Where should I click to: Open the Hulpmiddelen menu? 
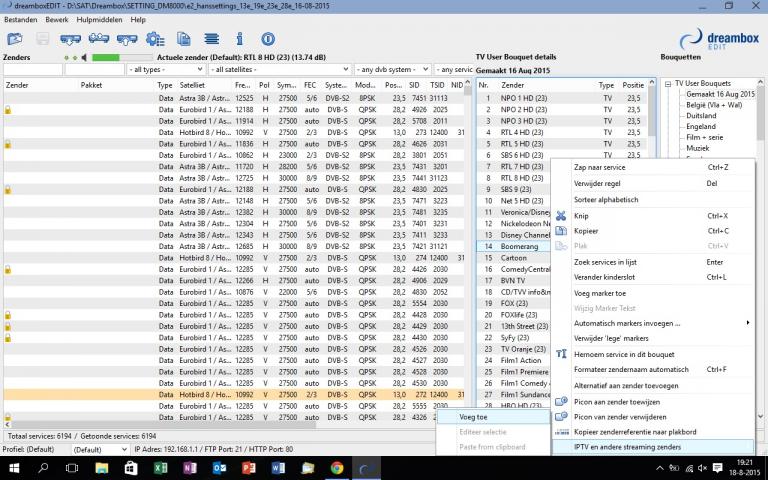[97, 19]
